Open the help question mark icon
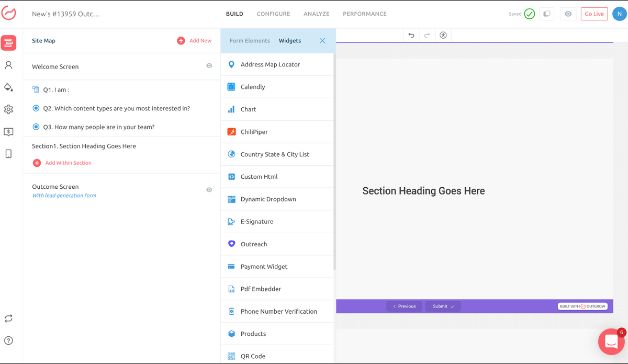Screen dimensions: 628x364 click(x=8, y=340)
